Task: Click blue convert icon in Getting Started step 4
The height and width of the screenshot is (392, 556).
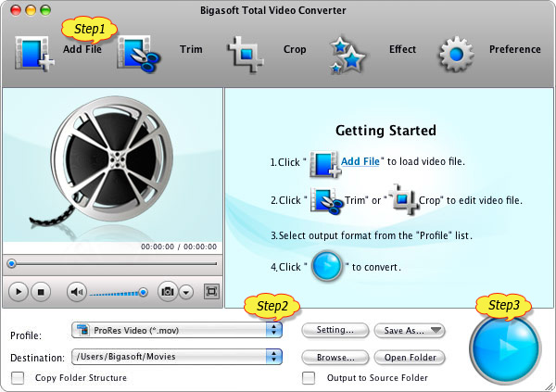Action: [326, 266]
